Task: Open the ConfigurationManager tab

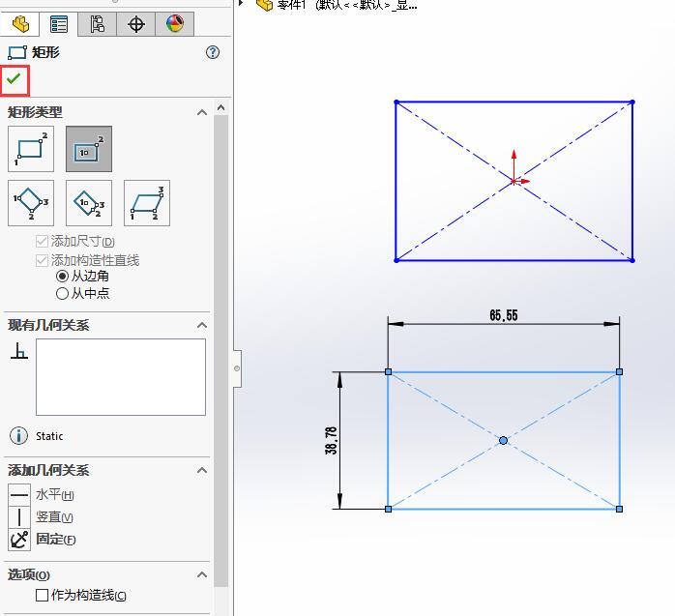Action: (x=98, y=24)
